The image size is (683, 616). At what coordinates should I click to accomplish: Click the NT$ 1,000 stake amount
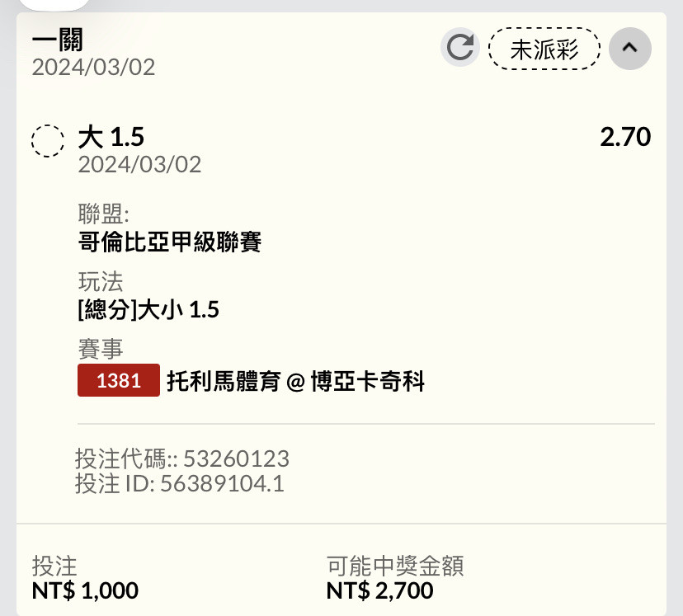point(85,590)
